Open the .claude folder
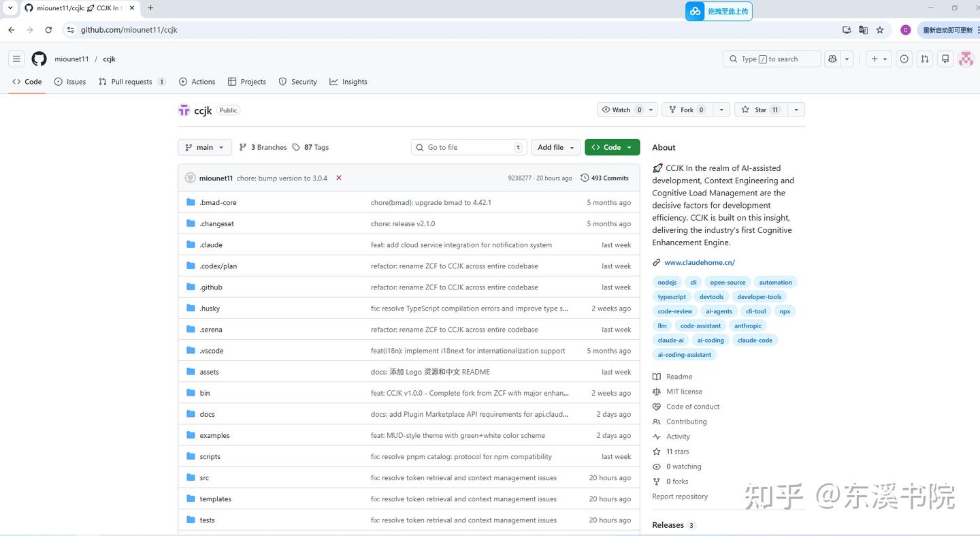 point(211,245)
